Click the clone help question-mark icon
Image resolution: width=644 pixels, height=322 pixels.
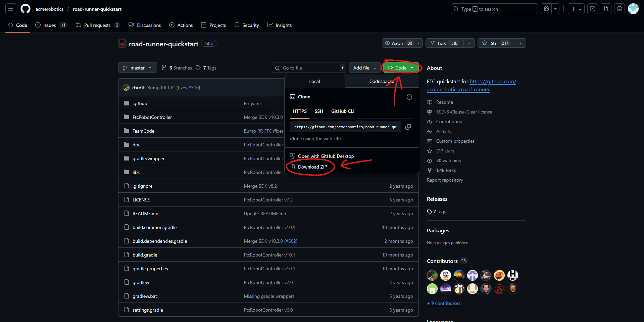[409, 97]
